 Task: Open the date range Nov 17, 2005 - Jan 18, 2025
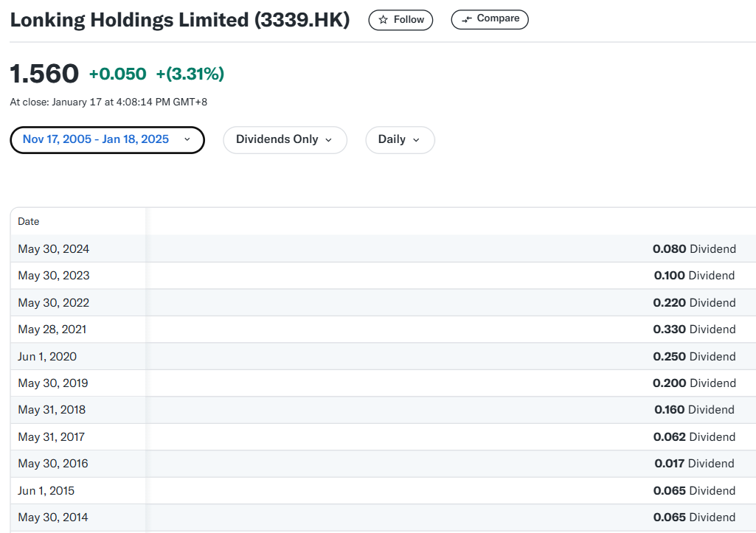[x=107, y=140]
